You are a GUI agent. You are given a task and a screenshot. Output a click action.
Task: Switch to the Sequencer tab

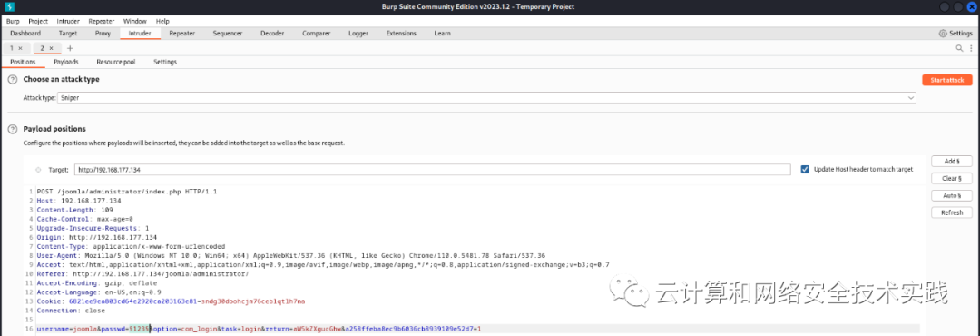(x=228, y=34)
